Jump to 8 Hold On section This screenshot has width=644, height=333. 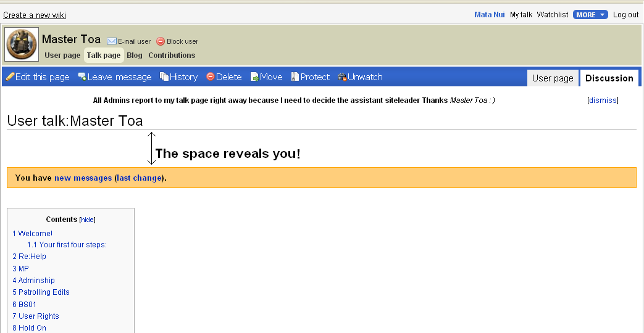[x=29, y=328]
